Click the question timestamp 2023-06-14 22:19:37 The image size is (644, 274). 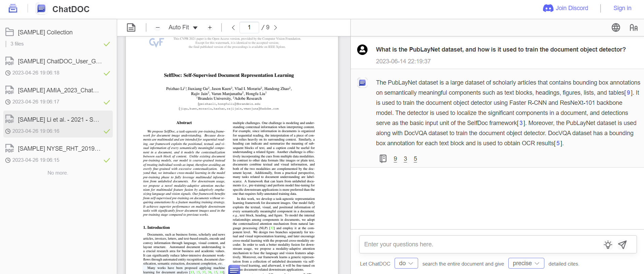point(403,61)
